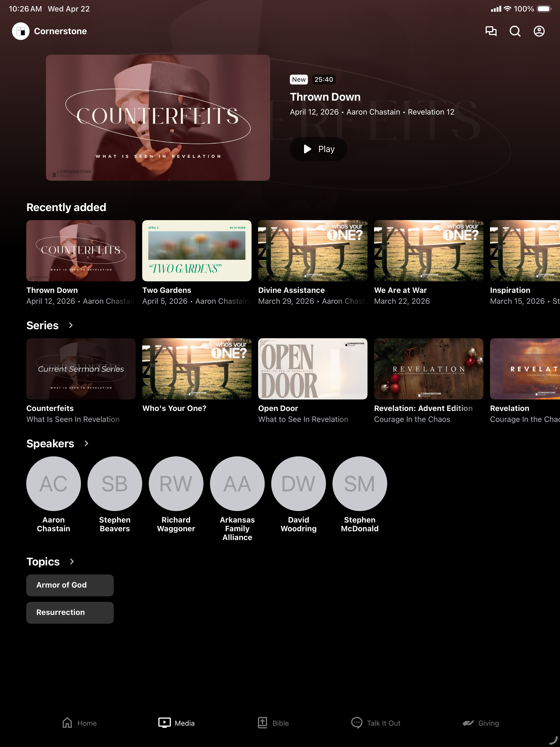
Task: Tap the Cornerstone app title
Action: [x=60, y=31]
